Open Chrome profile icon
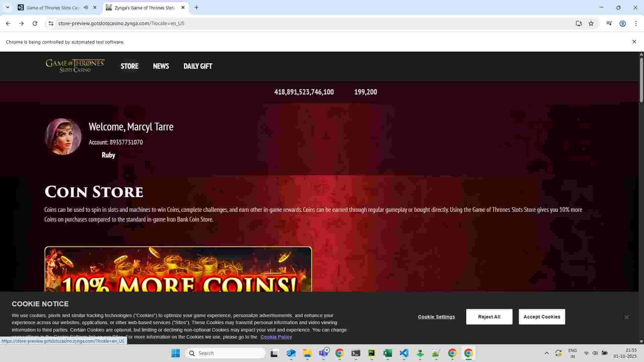The image size is (644, 362). coord(623,23)
